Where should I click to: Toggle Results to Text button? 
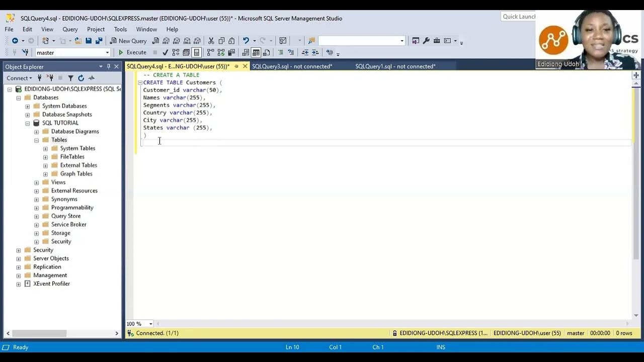click(246, 52)
